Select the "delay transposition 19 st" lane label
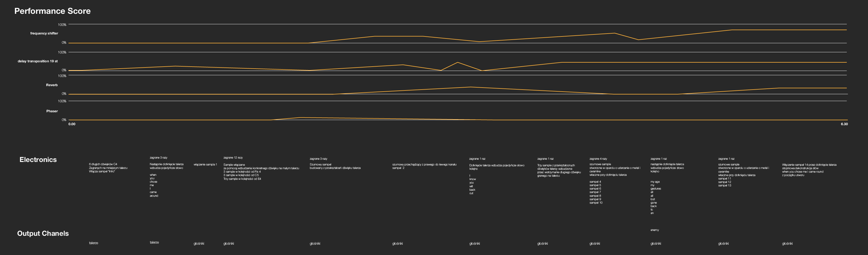Image resolution: width=868 pixels, height=255 pixels. click(x=38, y=61)
